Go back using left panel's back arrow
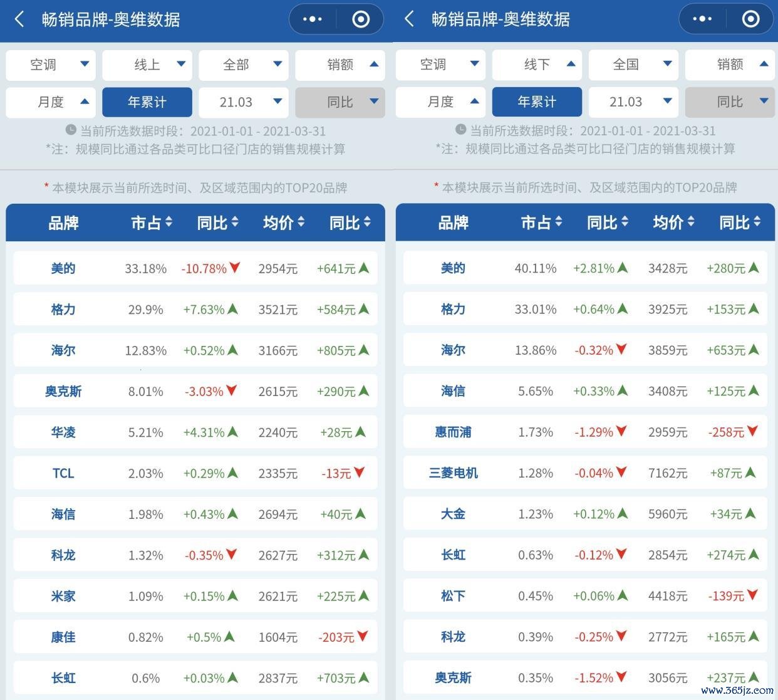This screenshot has width=778, height=700. point(19,19)
